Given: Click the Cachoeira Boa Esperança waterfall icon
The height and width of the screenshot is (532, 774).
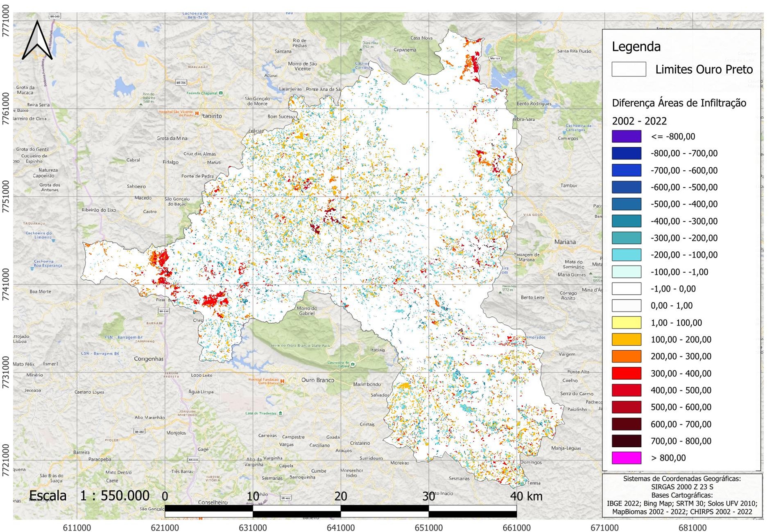Looking at the screenshot, I should click(x=32, y=269).
